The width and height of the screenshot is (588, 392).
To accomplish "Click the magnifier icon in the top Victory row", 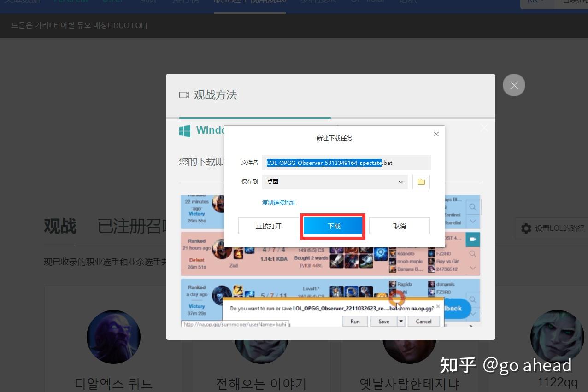I will point(473,207).
